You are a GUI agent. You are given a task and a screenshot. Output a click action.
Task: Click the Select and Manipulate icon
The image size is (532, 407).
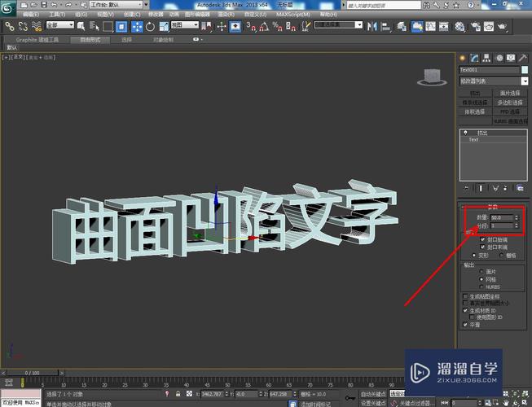click(222, 26)
